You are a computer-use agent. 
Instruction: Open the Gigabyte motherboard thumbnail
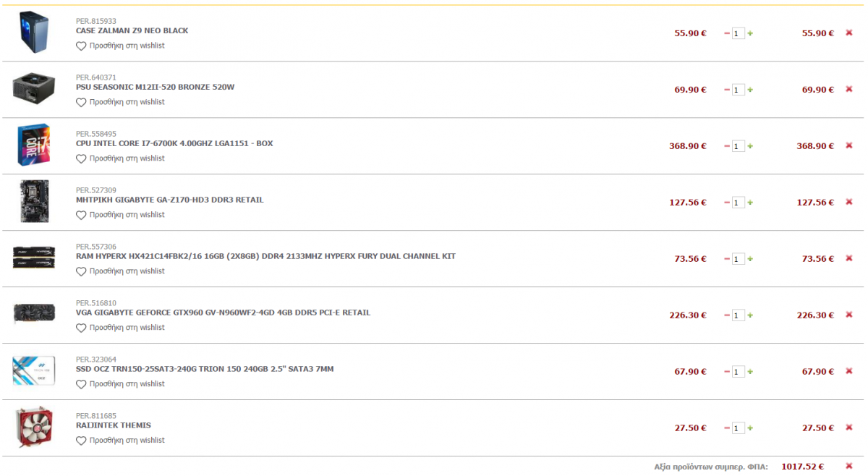pyautogui.click(x=34, y=201)
